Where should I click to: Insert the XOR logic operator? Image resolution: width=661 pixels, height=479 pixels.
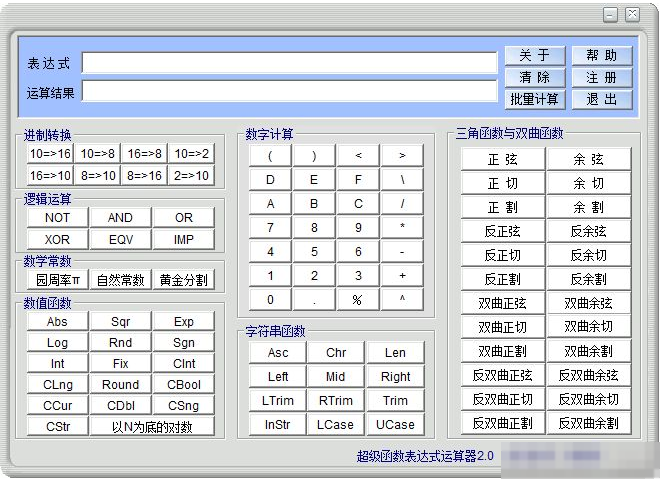pos(57,239)
